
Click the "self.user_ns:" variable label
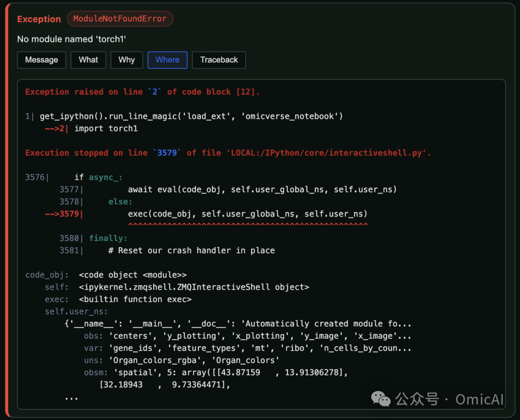tap(76, 312)
